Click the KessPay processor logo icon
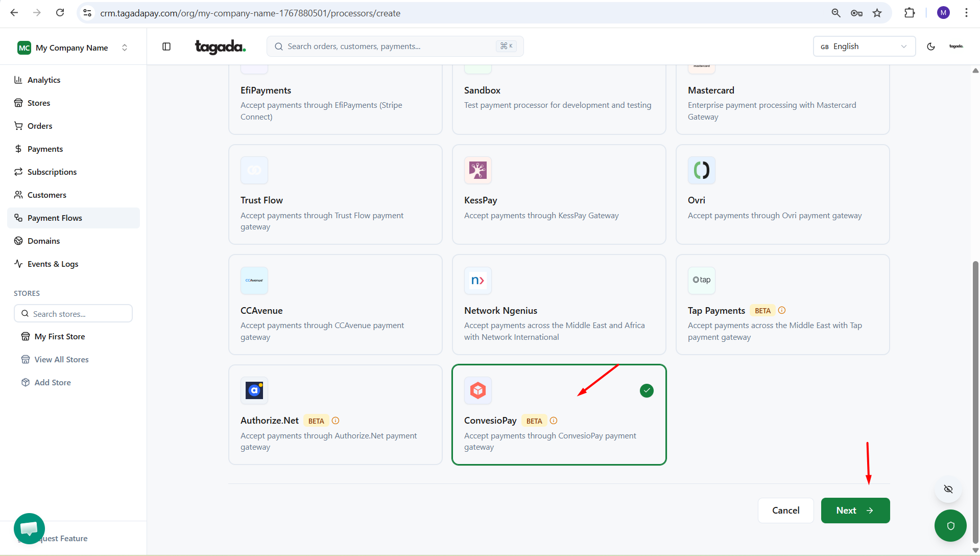This screenshot has width=980, height=556. click(x=477, y=170)
